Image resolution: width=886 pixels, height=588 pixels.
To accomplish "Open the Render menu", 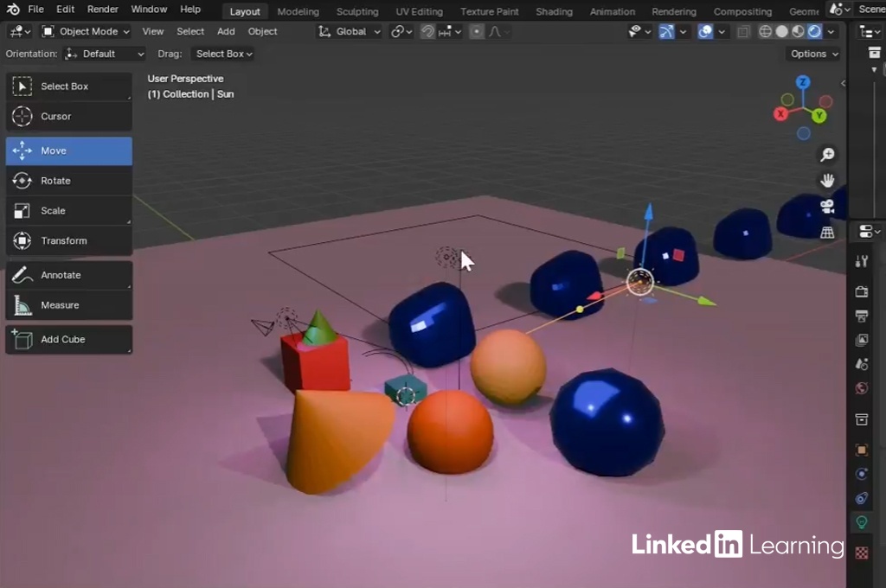I will (103, 10).
